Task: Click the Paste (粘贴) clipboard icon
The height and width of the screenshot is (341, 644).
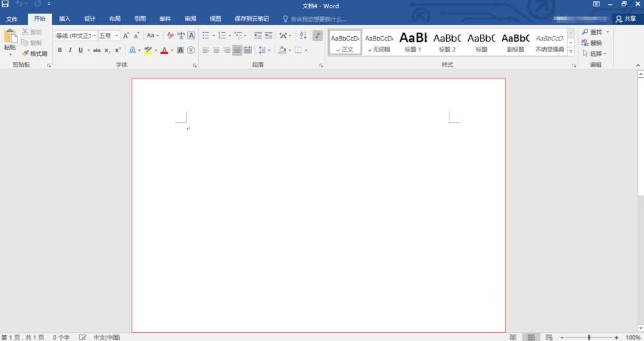Action: 10,40
